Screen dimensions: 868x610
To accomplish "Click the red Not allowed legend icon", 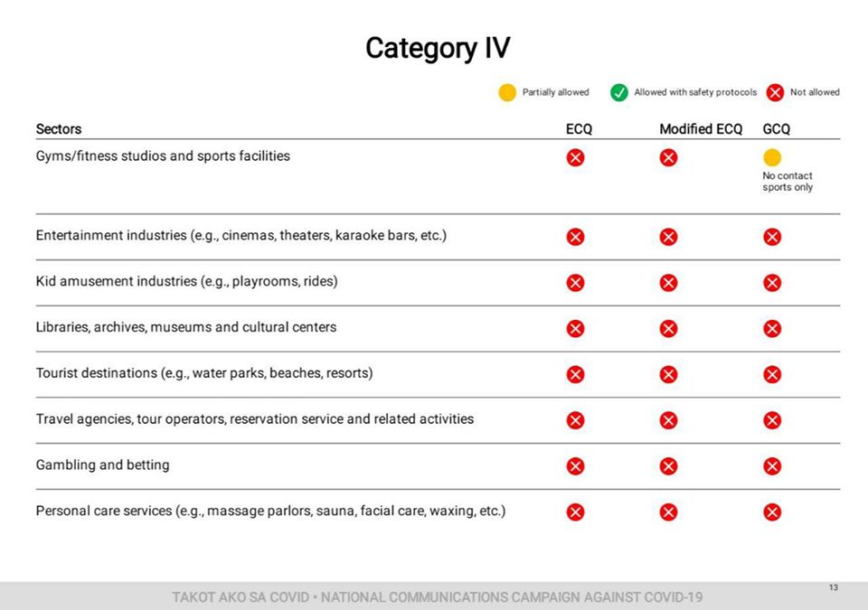I will [x=775, y=92].
